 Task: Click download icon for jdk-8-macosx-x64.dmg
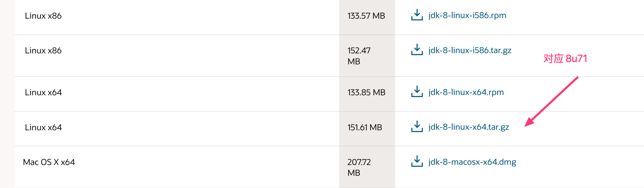[417, 161]
